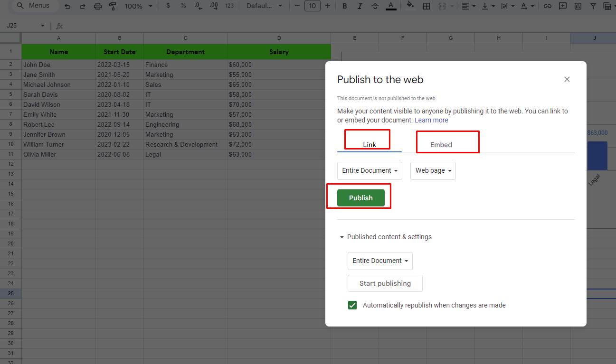Open the Horizontal align dropdown

coord(469,6)
